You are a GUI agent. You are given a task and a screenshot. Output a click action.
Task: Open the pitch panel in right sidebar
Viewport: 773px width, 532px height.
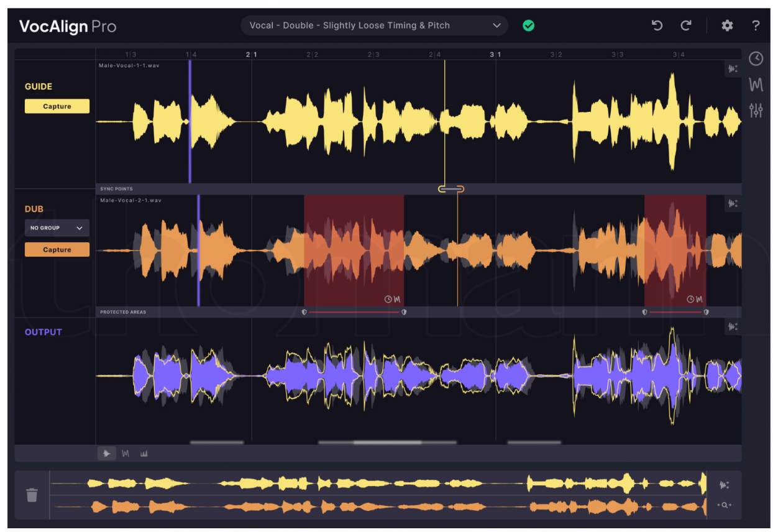756,85
